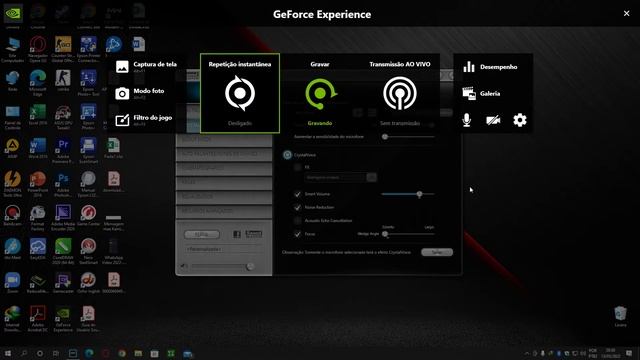Open the Galeria gallery
This screenshot has height=360, width=640.
[482, 93]
